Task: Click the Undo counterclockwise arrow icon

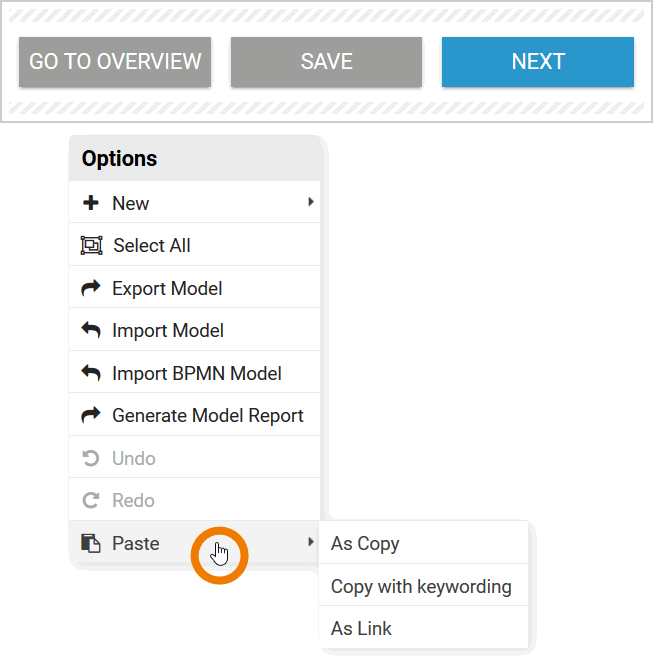Action: click(91, 458)
